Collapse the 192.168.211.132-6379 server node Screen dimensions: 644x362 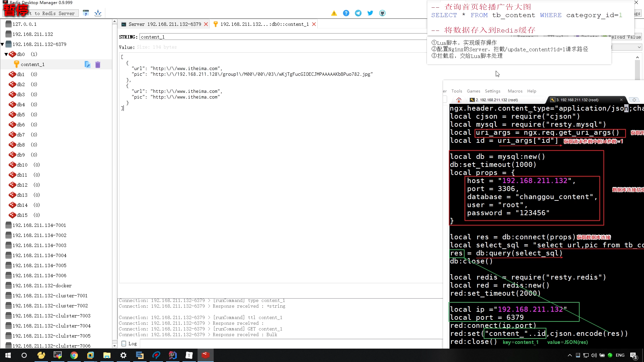[x=2, y=44]
